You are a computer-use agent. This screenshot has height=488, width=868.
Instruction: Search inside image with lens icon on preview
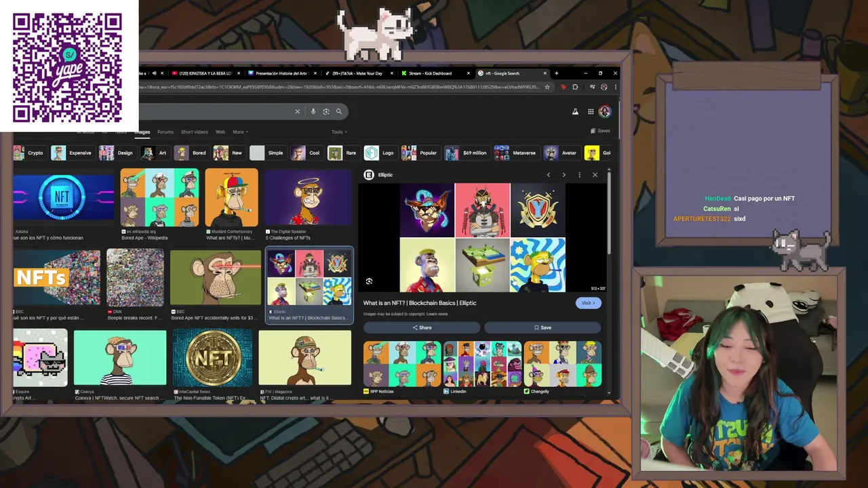(369, 281)
